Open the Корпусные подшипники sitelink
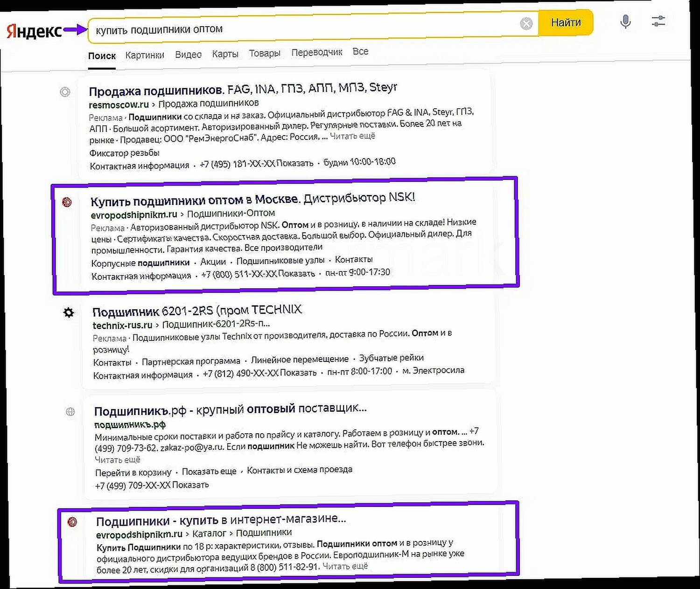Screen dimensions: 700x589 (140, 263)
